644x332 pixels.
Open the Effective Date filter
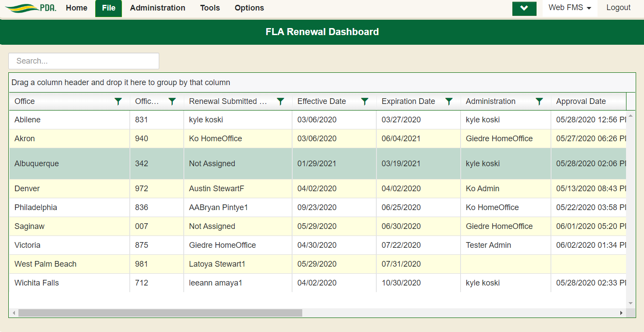(365, 101)
